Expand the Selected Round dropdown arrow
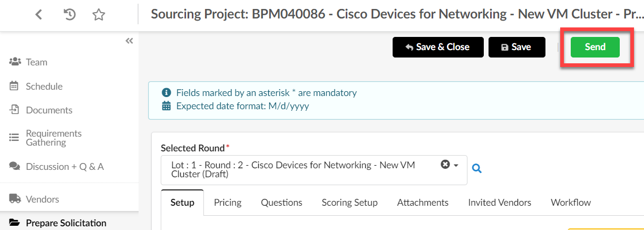The width and height of the screenshot is (644, 230). coord(456,165)
